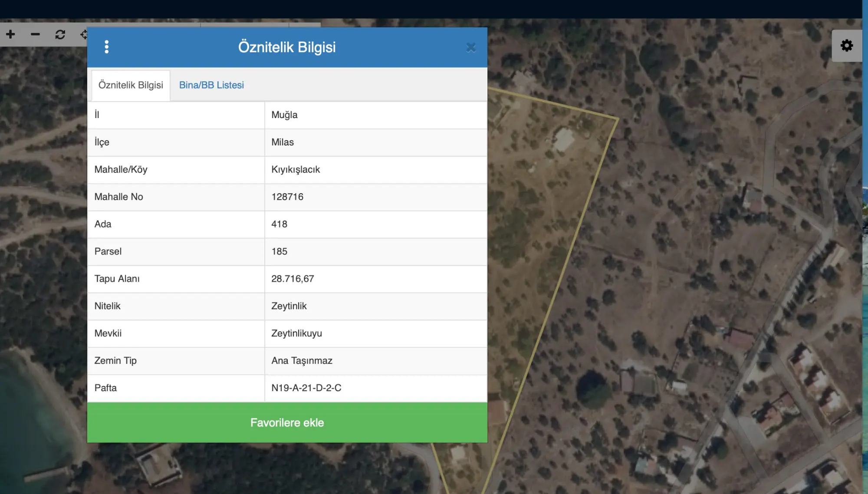Open the map settings gear
Viewport: 868px width, 494px height.
[x=847, y=46]
